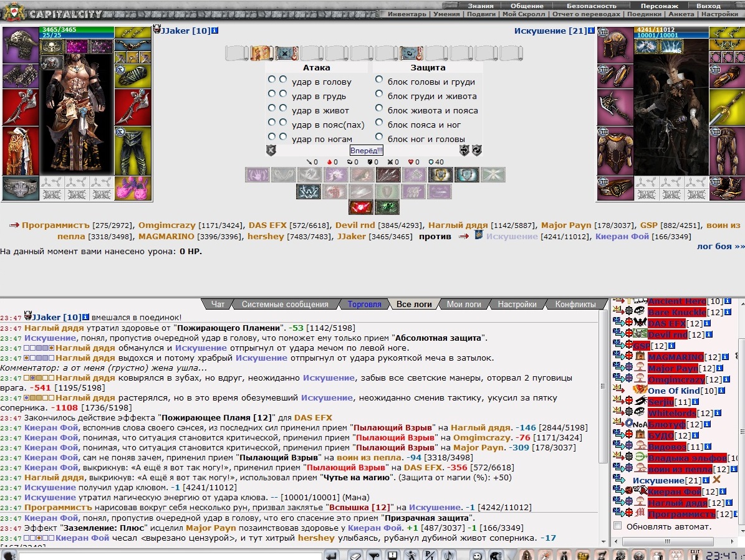Use the blue scroll with rotating arrows
Viewport: 745px width, 560px height.
410,53
